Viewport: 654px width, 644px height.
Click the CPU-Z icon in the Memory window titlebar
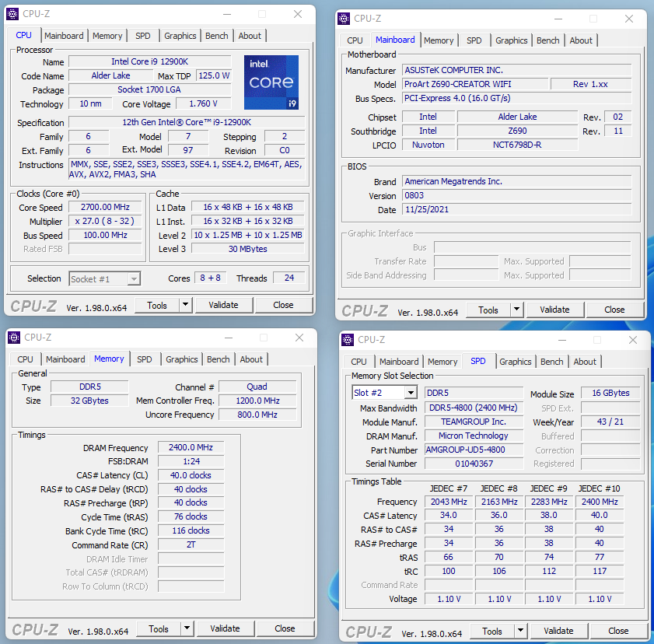[12, 337]
